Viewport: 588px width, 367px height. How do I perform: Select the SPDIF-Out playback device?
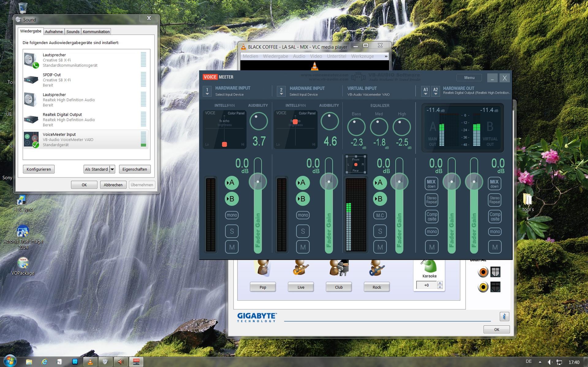[x=86, y=80]
